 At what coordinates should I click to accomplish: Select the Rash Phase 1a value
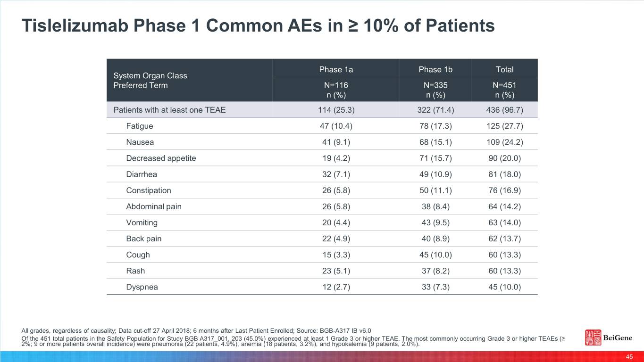coord(336,271)
